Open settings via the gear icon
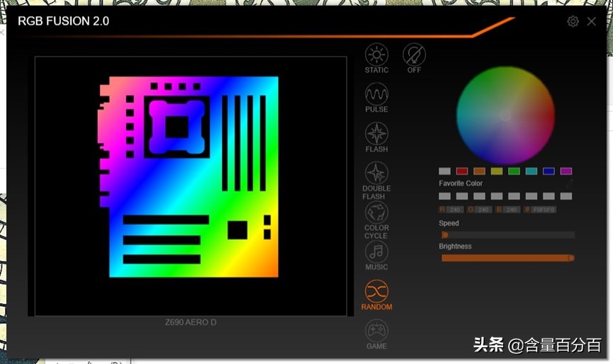Screen dimensions: 613x364 click(573, 21)
